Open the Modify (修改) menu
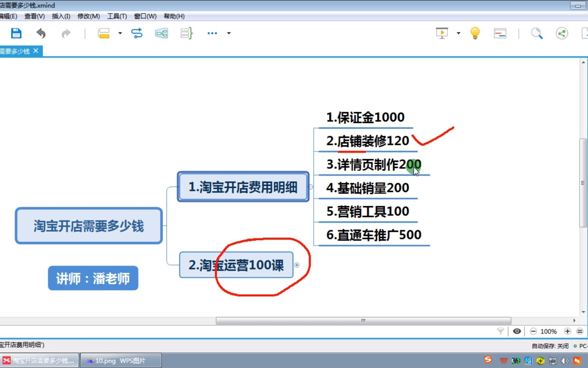 [x=89, y=16]
